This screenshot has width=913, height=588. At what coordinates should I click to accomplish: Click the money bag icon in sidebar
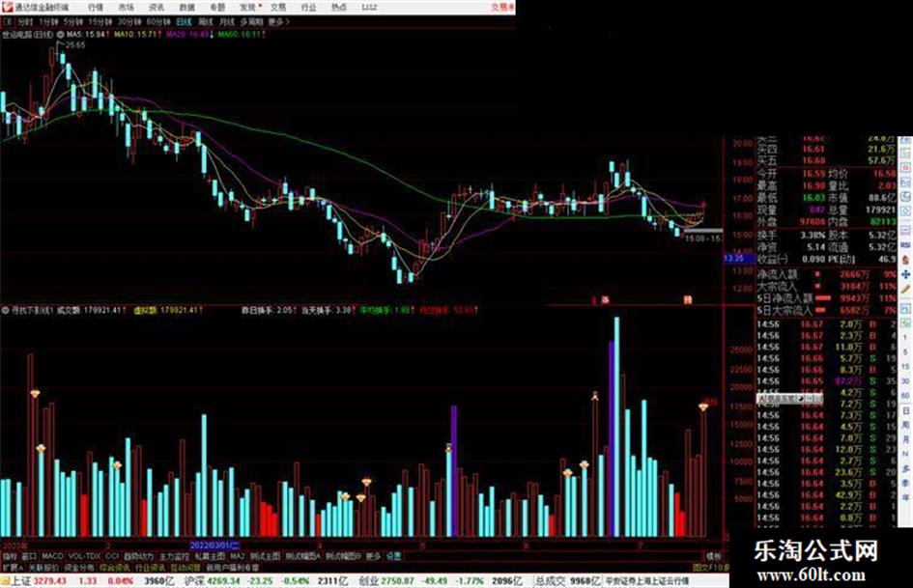click(905, 260)
